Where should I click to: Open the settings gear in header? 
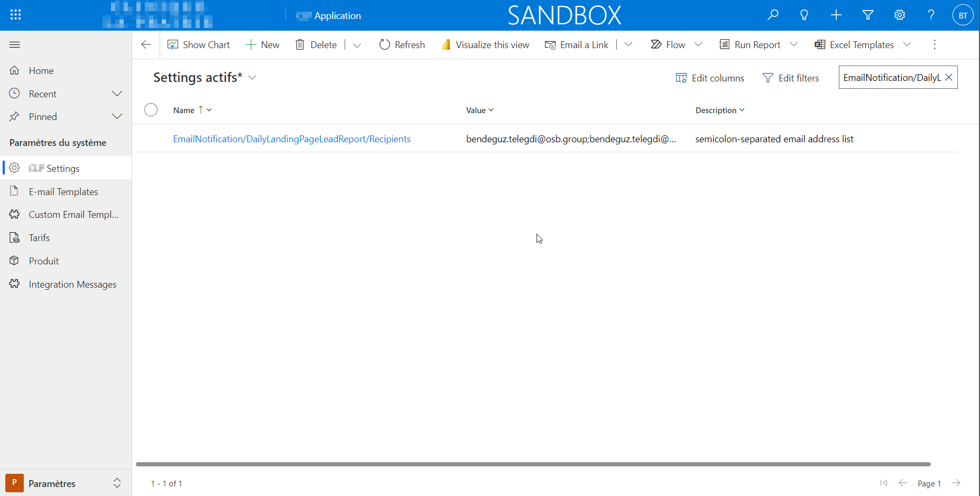click(899, 15)
